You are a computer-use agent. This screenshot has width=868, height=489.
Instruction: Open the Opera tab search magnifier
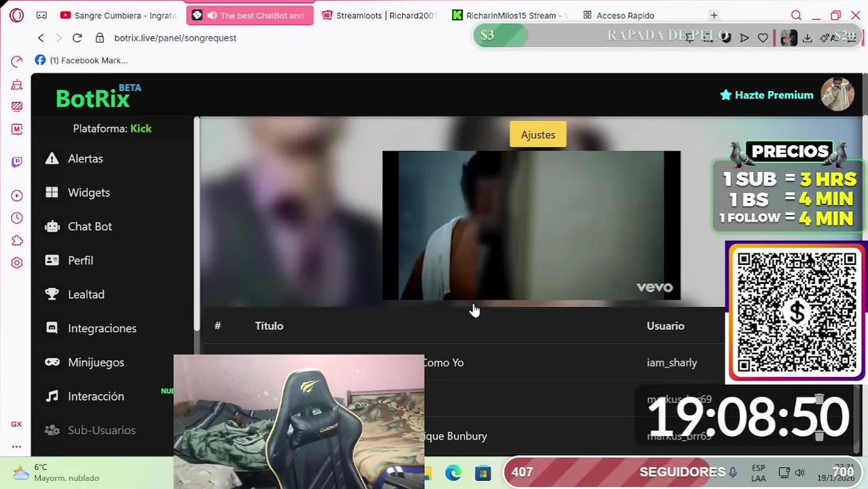(x=796, y=15)
